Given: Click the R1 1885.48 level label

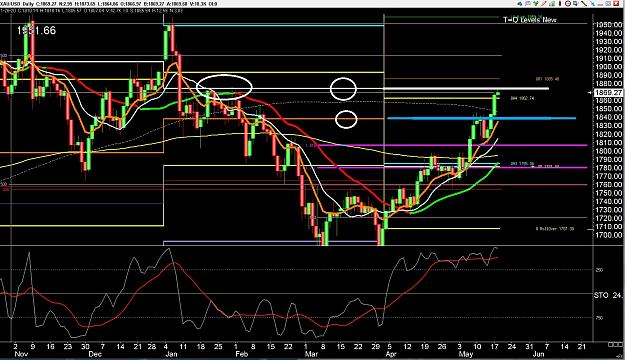Looking at the screenshot, I should click(547, 79).
